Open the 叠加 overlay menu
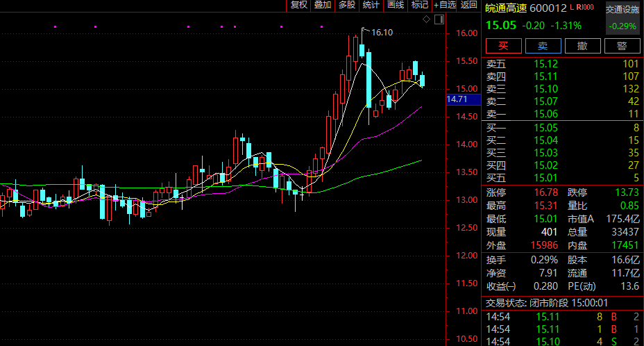 coord(322,6)
